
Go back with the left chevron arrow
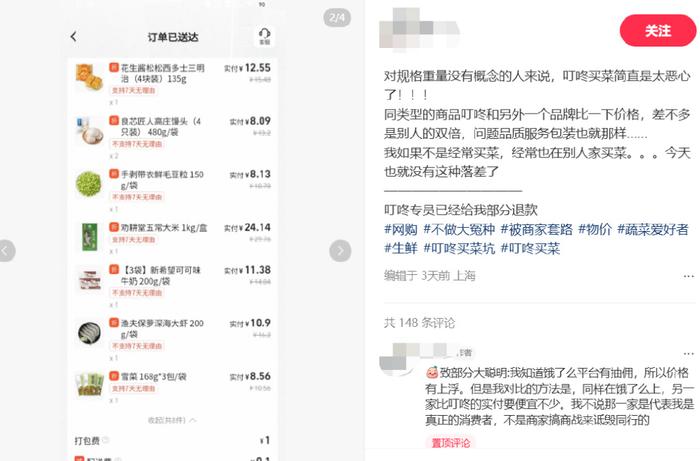[74, 37]
